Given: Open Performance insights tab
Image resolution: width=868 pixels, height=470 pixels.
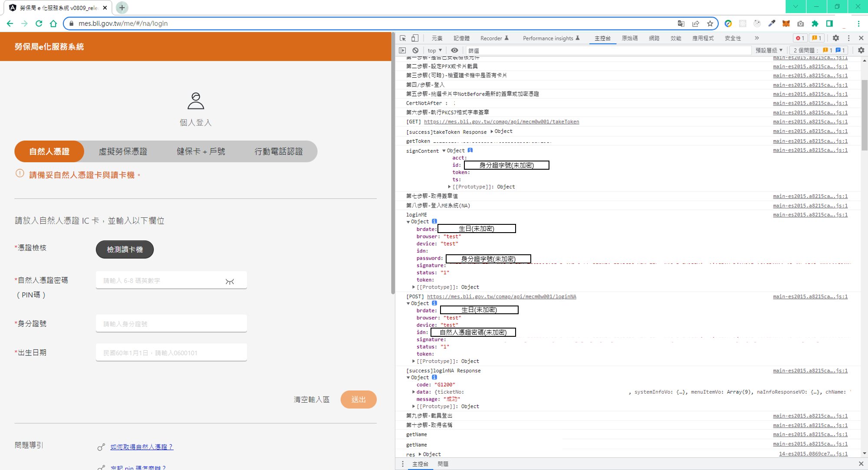Looking at the screenshot, I should [551, 38].
